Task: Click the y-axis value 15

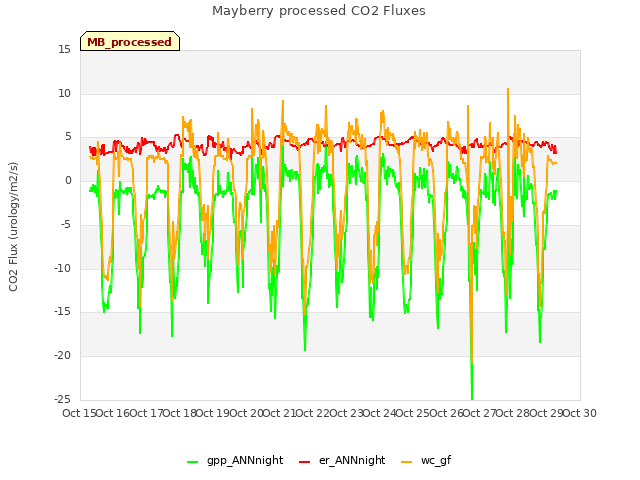Action: pos(64,50)
